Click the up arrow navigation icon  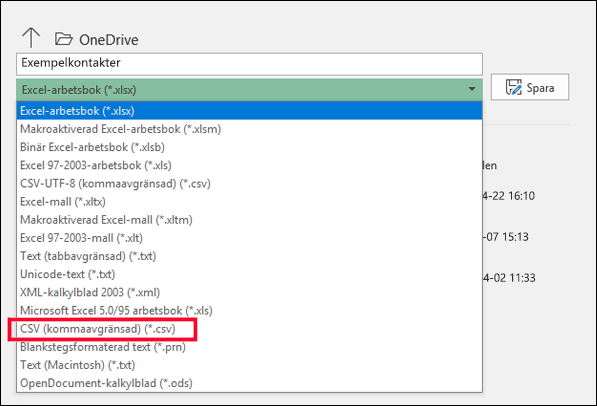31,38
